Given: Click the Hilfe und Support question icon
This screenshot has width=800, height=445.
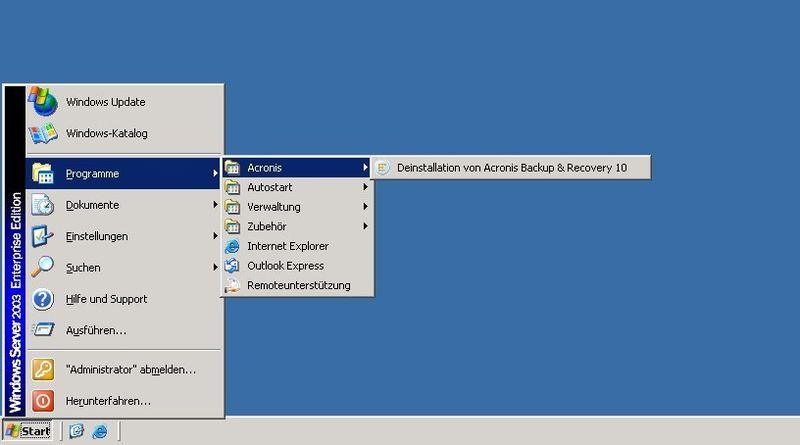Looking at the screenshot, I should 43,299.
